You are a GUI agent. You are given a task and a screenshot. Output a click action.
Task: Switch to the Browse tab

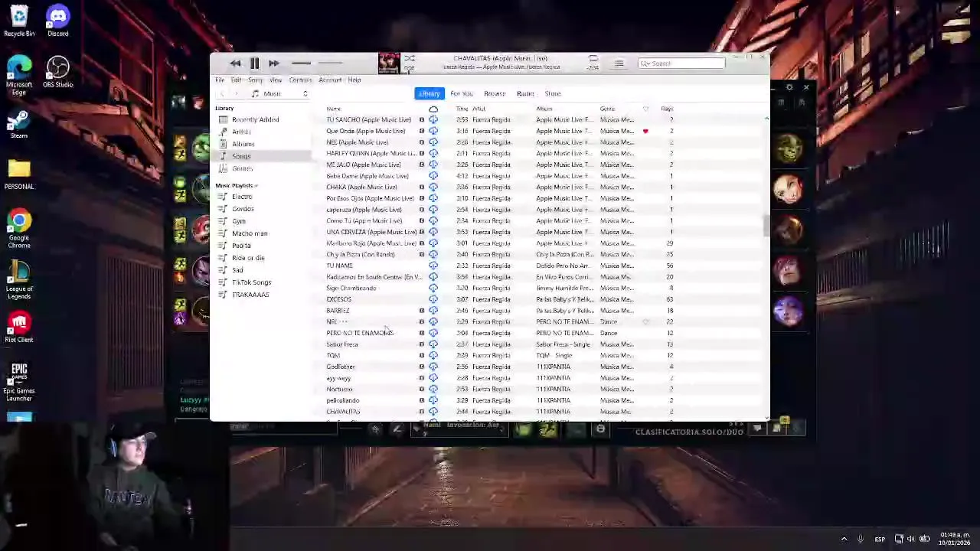pos(495,93)
